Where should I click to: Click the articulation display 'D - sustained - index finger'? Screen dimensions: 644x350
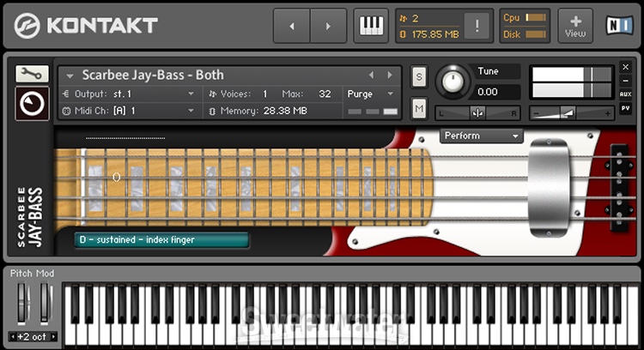[161, 240]
